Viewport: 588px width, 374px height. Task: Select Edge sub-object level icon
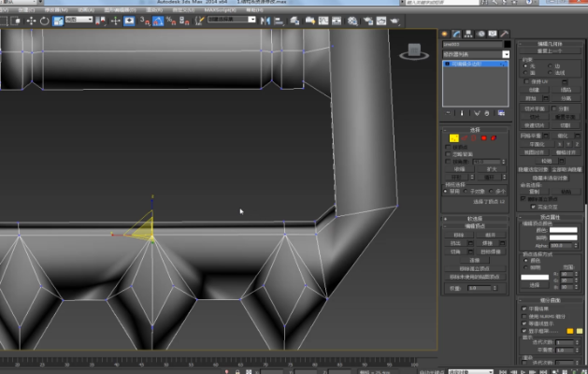(x=465, y=138)
